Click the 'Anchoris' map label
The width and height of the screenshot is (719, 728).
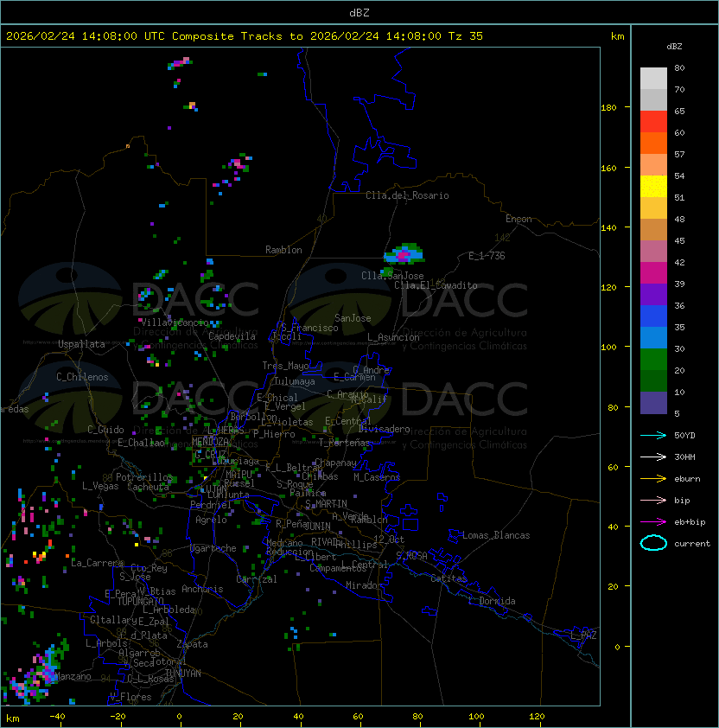pos(202,589)
